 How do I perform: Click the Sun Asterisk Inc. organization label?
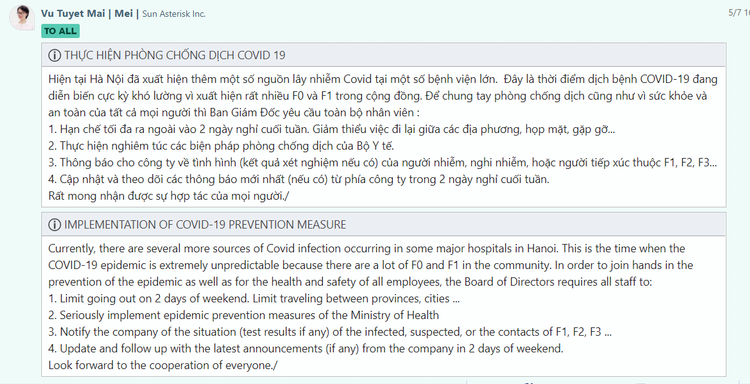[174, 14]
